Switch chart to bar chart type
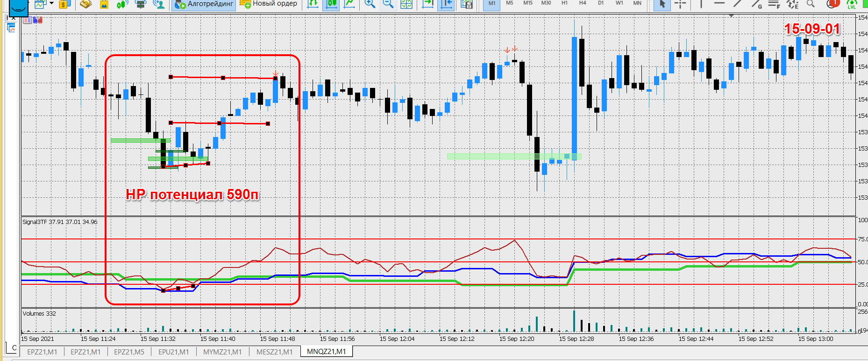Screen dimensions: 868x361 coord(313,4)
